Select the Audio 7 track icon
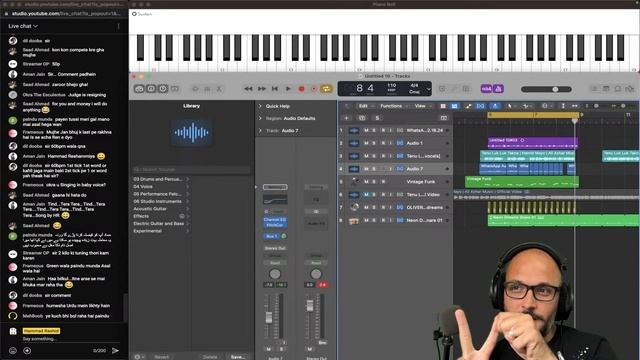 [354, 169]
